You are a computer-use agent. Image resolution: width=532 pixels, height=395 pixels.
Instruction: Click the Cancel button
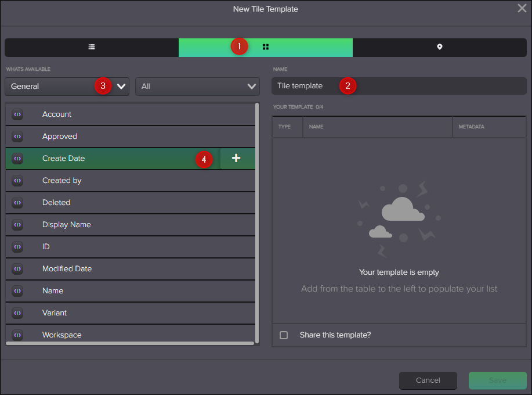(x=428, y=380)
